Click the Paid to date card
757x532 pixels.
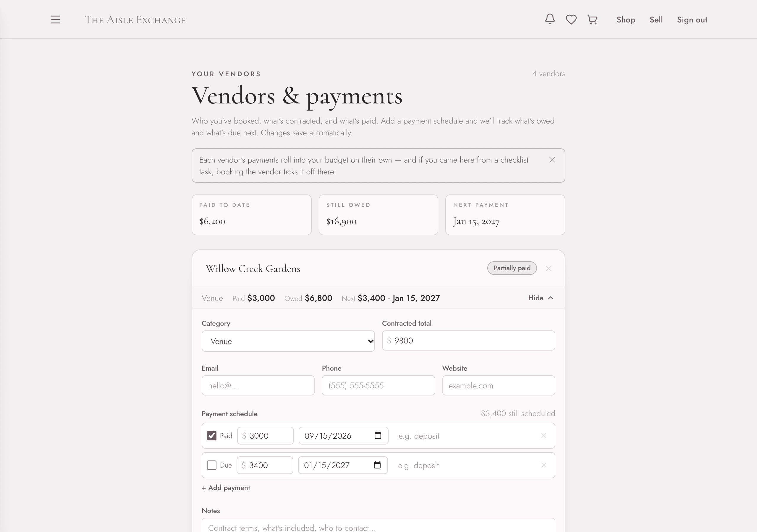[252, 215]
